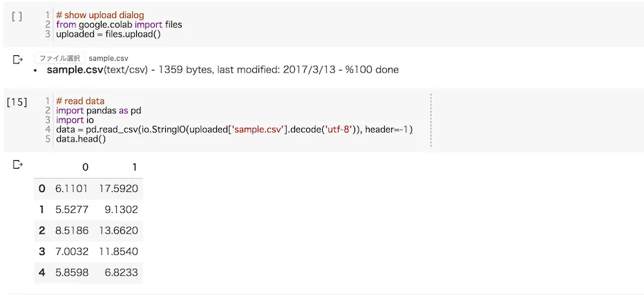
Task: Click the ファイル選択 file chooser button
Action: pyautogui.click(x=60, y=58)
